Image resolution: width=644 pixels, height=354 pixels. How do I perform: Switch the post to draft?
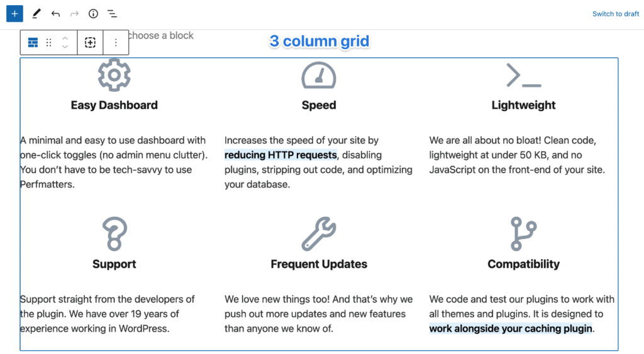point(615,14)
